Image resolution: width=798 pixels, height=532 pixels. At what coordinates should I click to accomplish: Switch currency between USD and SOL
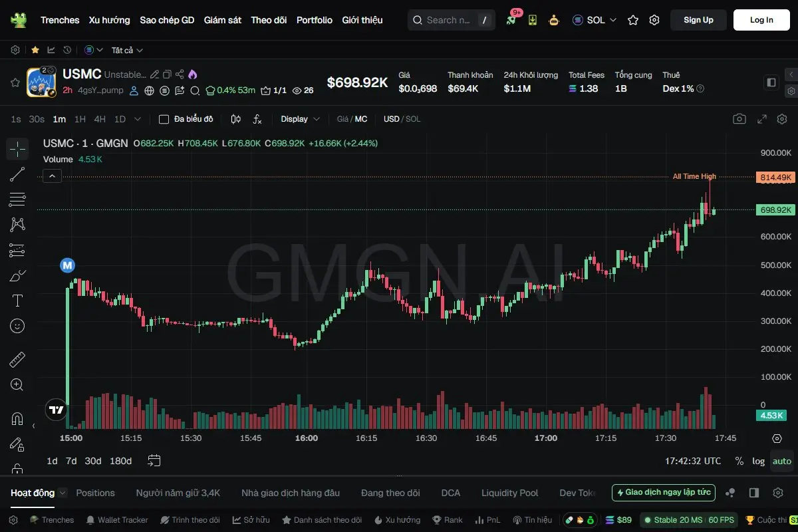point(402,119)
